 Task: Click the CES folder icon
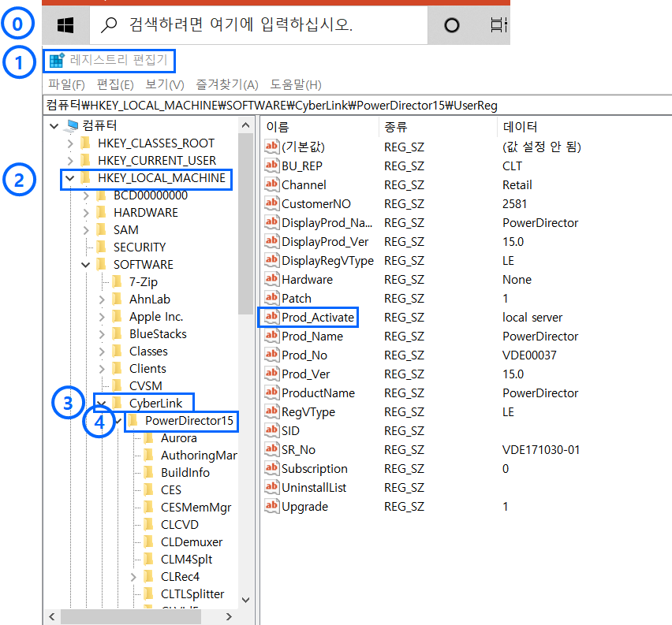click(149, 489)
